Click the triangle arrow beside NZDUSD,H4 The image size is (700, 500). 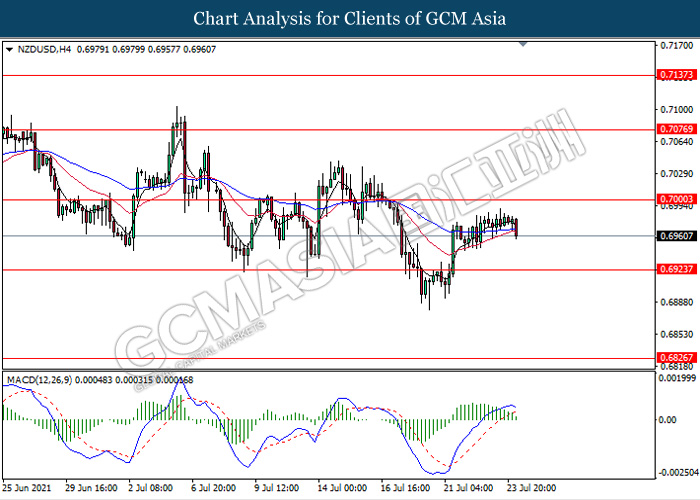pyautogui.click(x=9, y=49)
